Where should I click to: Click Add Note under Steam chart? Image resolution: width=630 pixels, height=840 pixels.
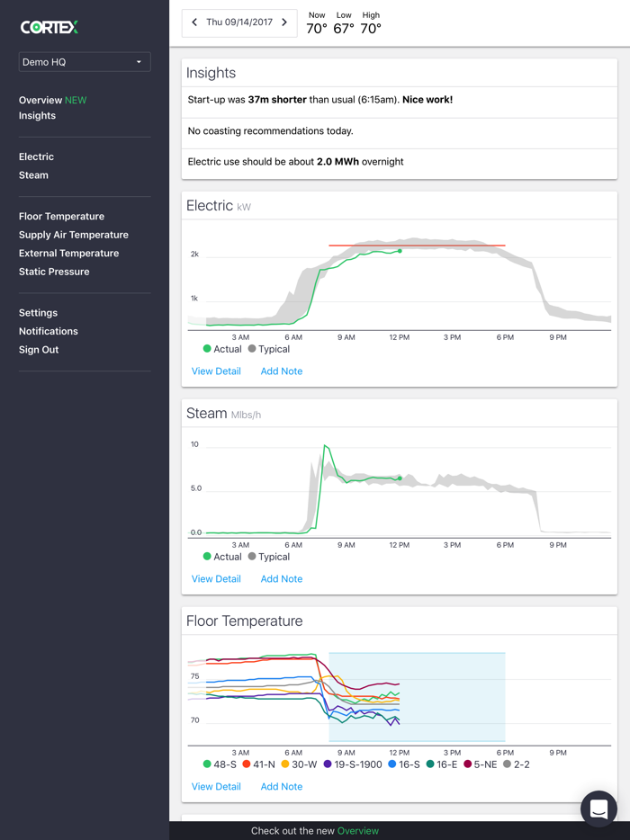tap(282, 579)
